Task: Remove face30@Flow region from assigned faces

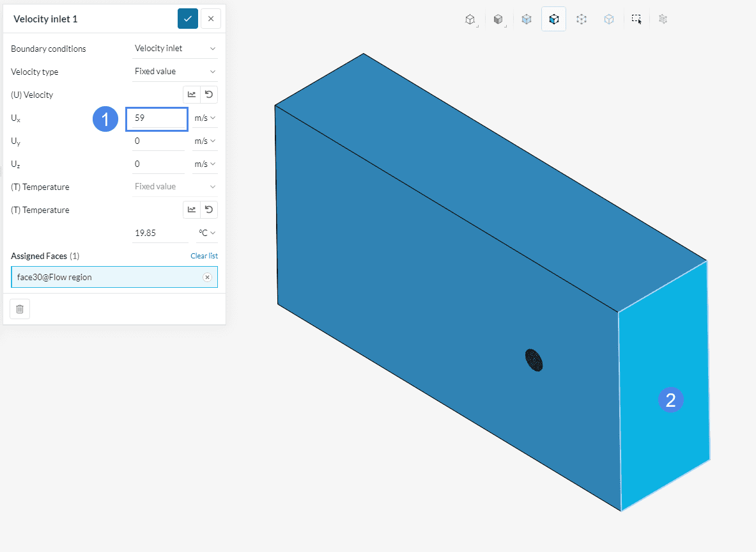Action: [x=207, y=277]
